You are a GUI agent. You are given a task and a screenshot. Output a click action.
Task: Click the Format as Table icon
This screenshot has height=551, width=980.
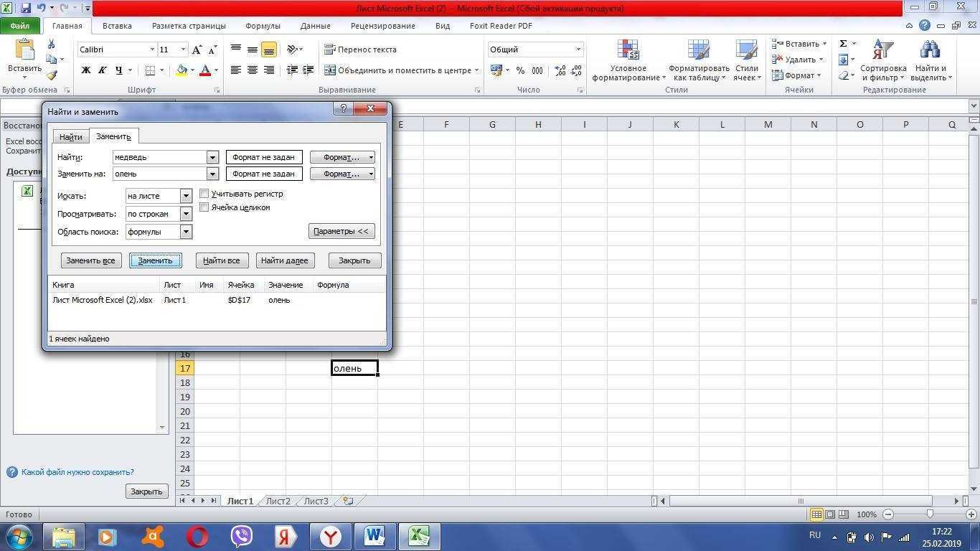698,50
